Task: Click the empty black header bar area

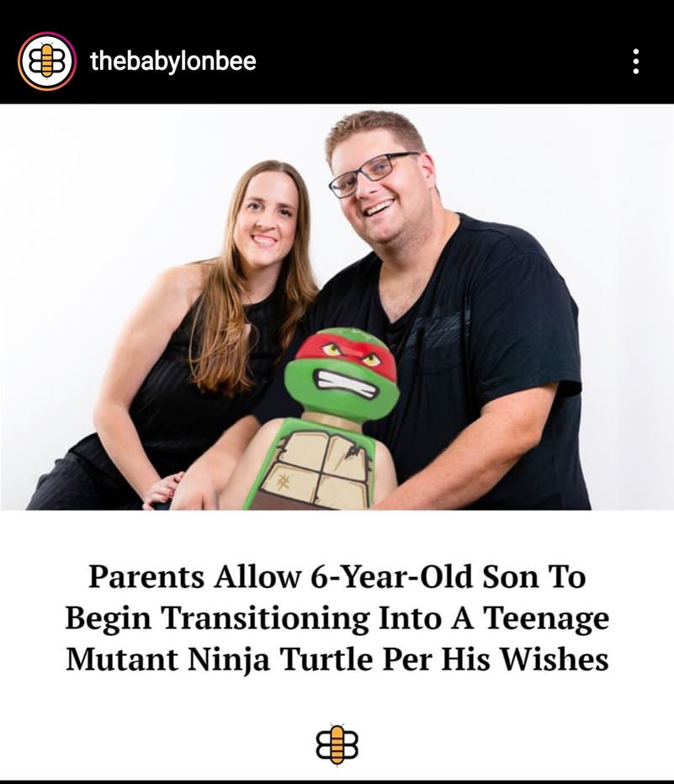Action: [440, 61]
